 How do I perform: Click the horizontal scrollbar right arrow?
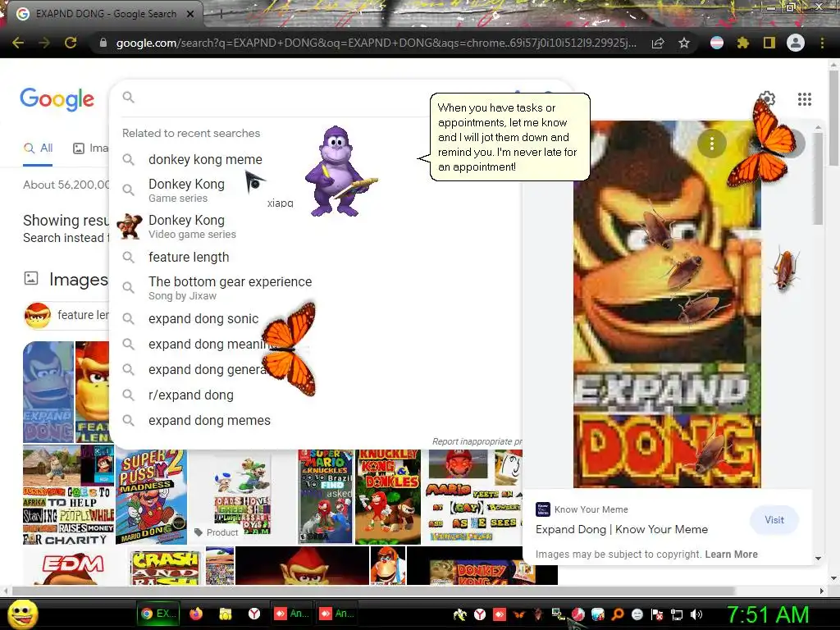[x=822, y=591]
